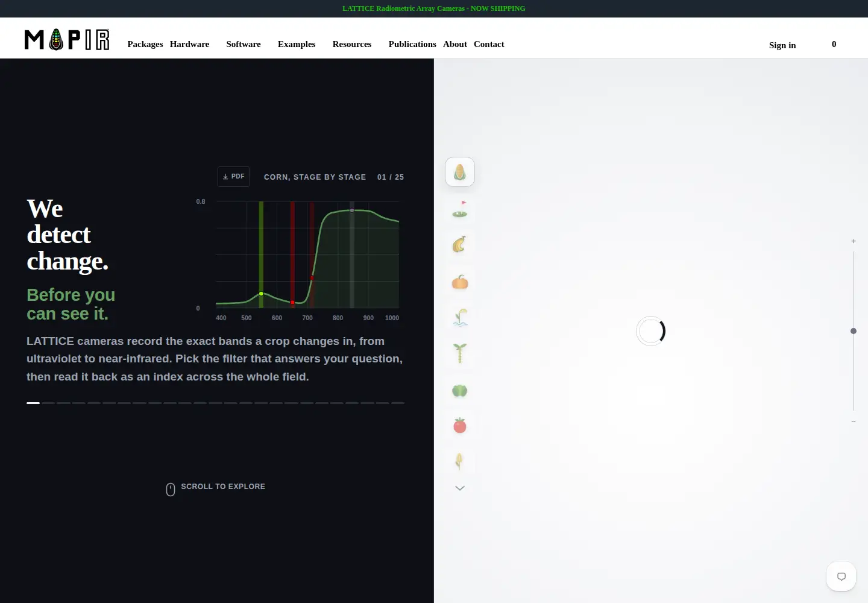This screenshot has height=603, width=868.
Task: Go to the About page
Action: [455, 44]
